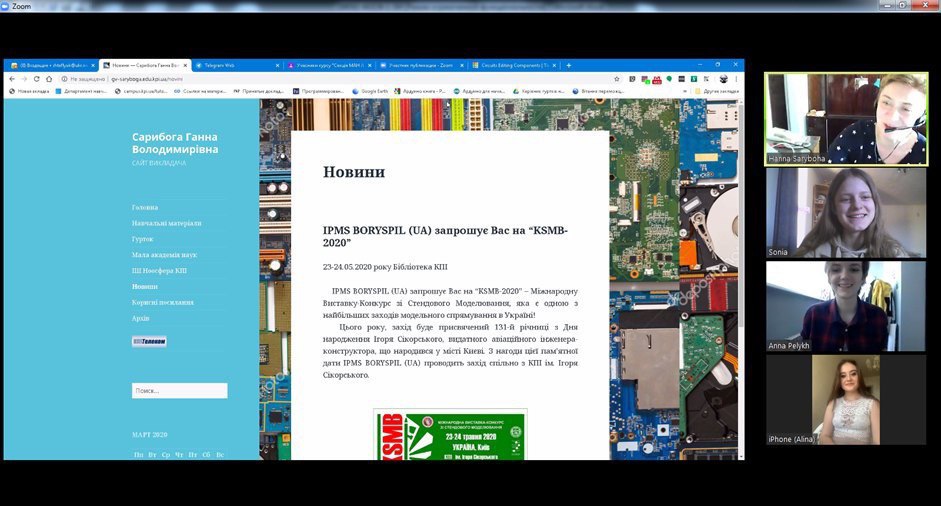Click the green extension icon in toolbar
The height and width of the screenshot is (506, 941).
point(669,79)
